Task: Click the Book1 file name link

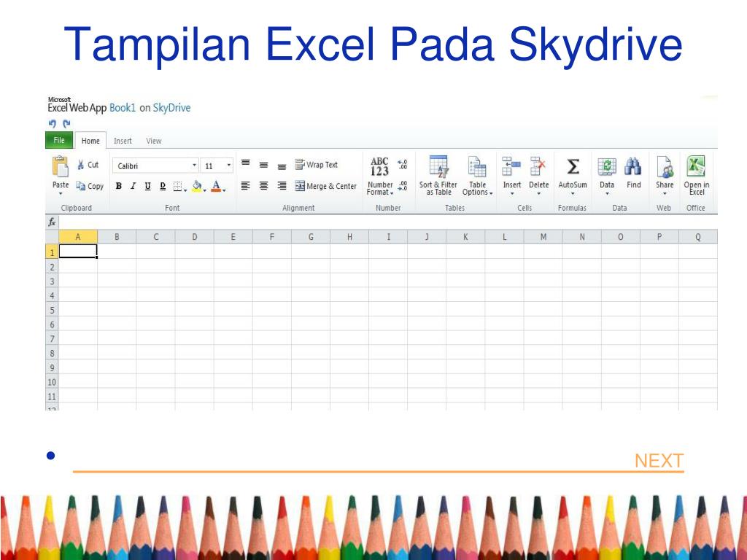Action: coord(123,108)
